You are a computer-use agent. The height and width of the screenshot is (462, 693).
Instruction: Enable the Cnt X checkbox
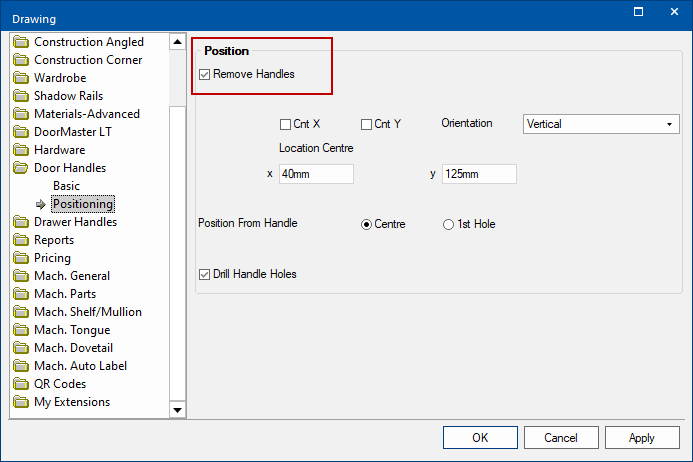pyautogui.click(x=285, y=124)
